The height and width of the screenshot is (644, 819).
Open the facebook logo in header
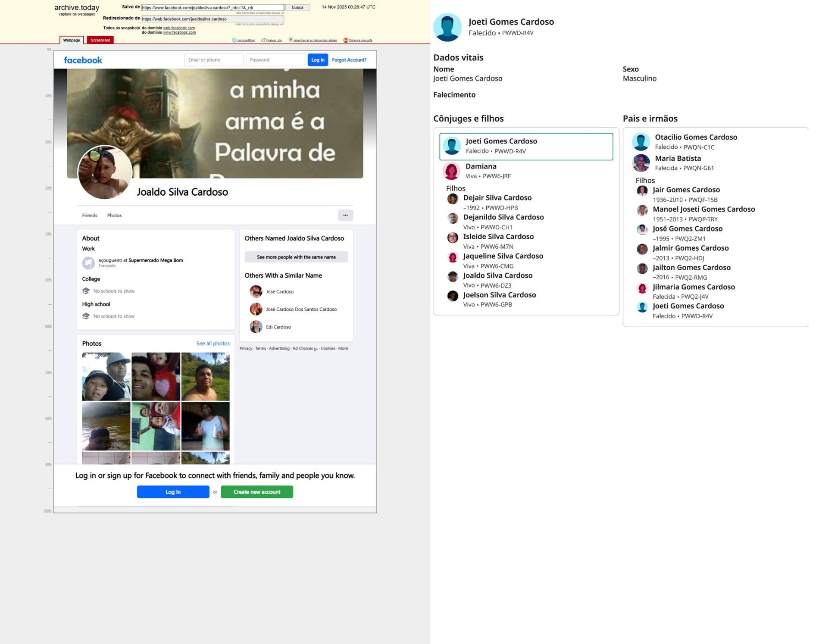[83, 60]
